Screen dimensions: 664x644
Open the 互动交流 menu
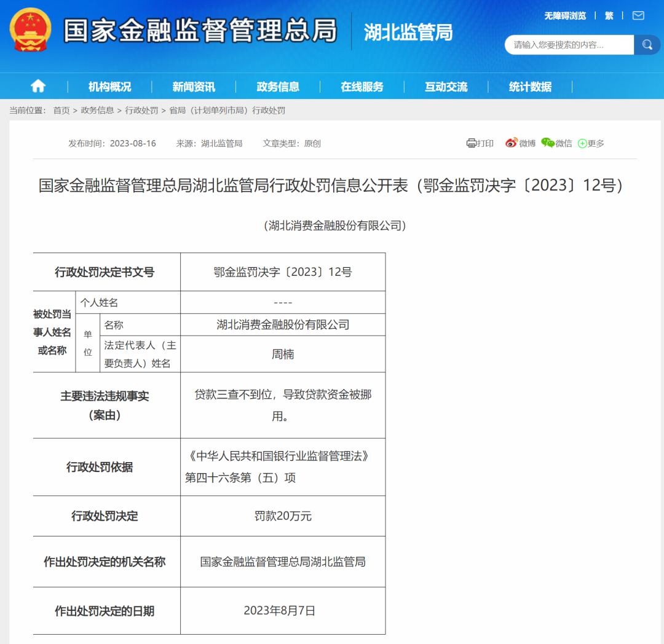point(446,87)
